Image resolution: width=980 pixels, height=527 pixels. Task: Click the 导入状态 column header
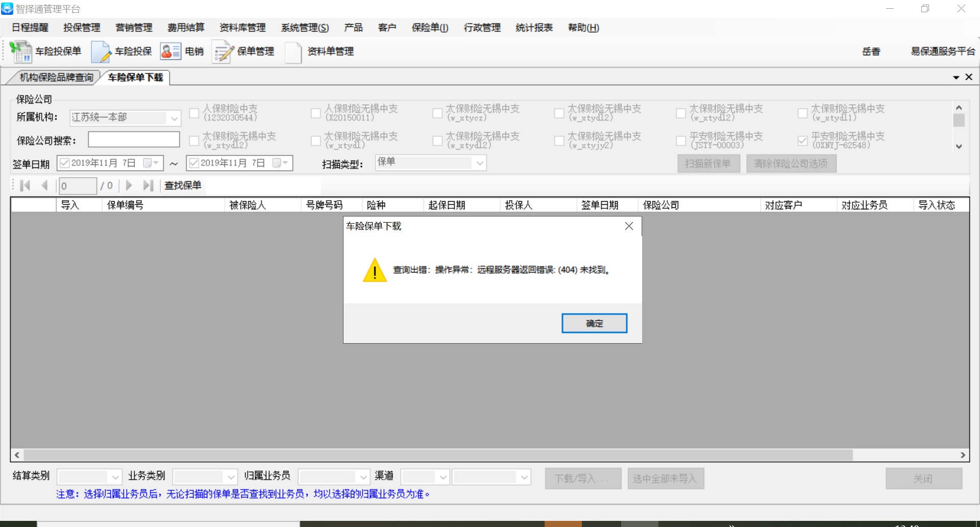pos(941,205)
